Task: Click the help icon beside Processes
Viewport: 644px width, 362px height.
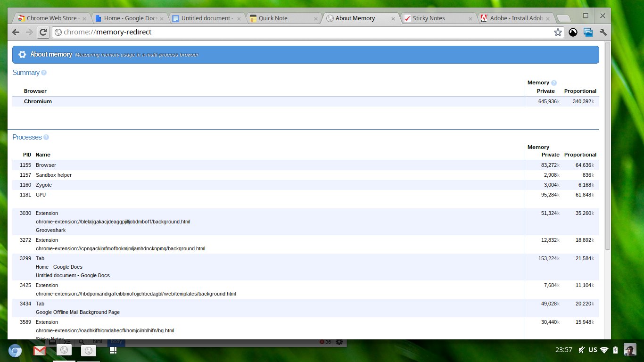Action: coord(46,137)
